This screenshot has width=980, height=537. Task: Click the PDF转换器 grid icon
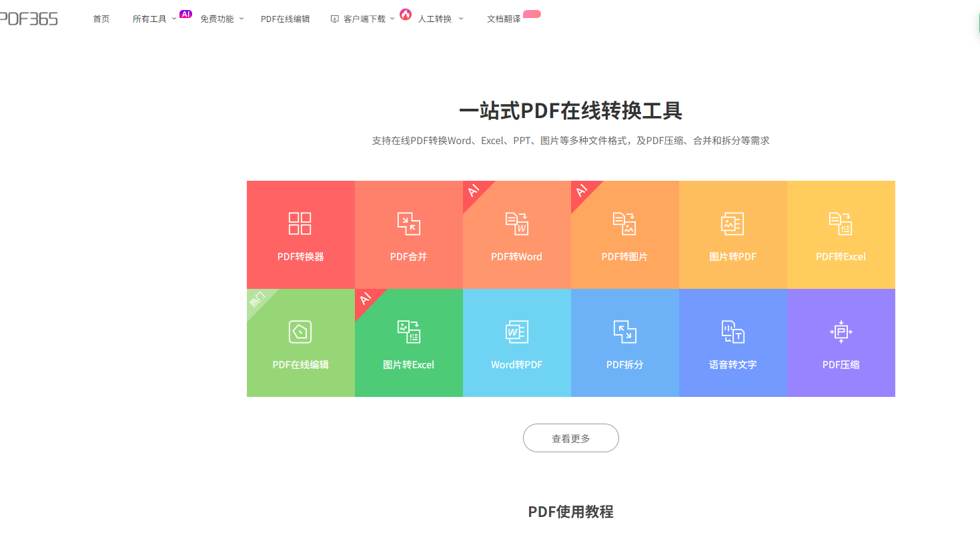point(300,223)
